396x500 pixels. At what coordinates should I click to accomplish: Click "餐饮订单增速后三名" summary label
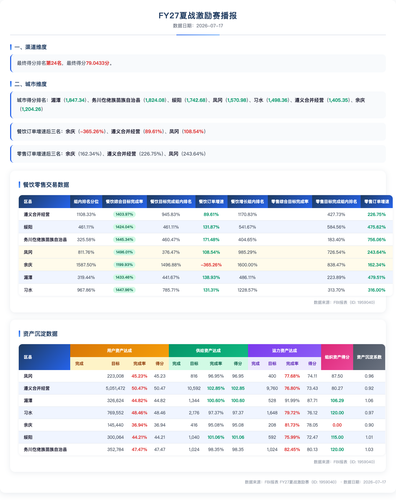coord(39,131)
